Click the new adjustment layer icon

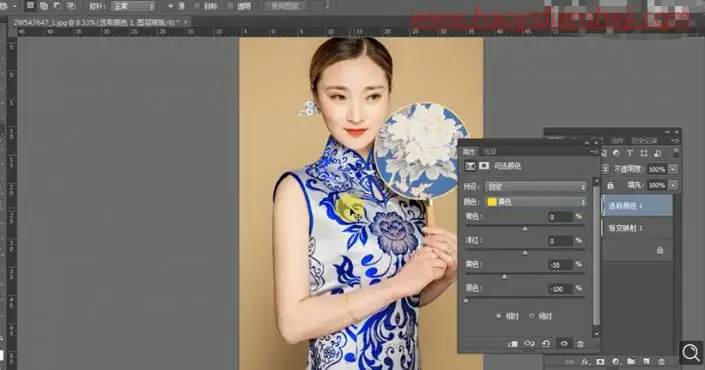[x=616, y=361]
